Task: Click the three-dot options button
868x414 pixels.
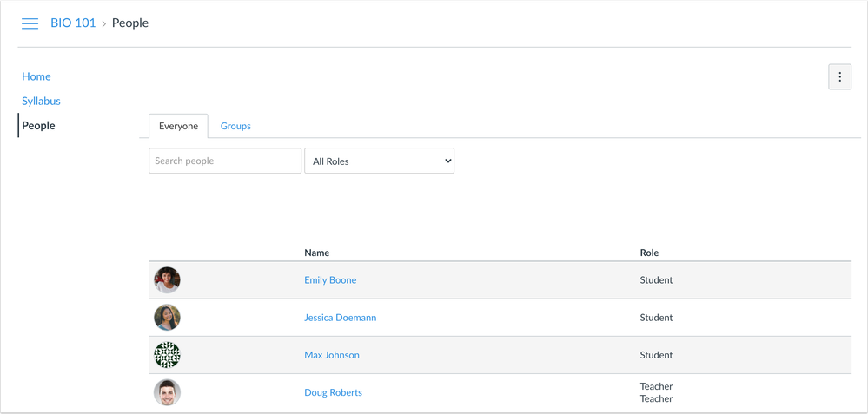Action: tap(839, 77)
